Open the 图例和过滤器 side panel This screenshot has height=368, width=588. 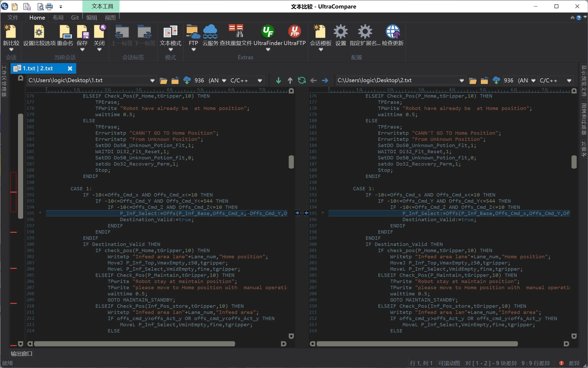tap(584, 119)
